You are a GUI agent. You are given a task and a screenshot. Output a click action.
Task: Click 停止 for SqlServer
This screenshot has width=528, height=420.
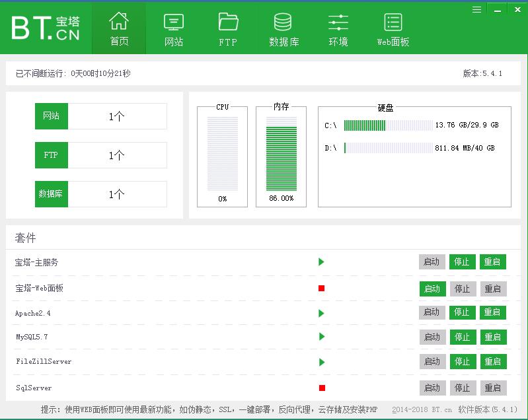pyautogui.click(x=463, y=388)
